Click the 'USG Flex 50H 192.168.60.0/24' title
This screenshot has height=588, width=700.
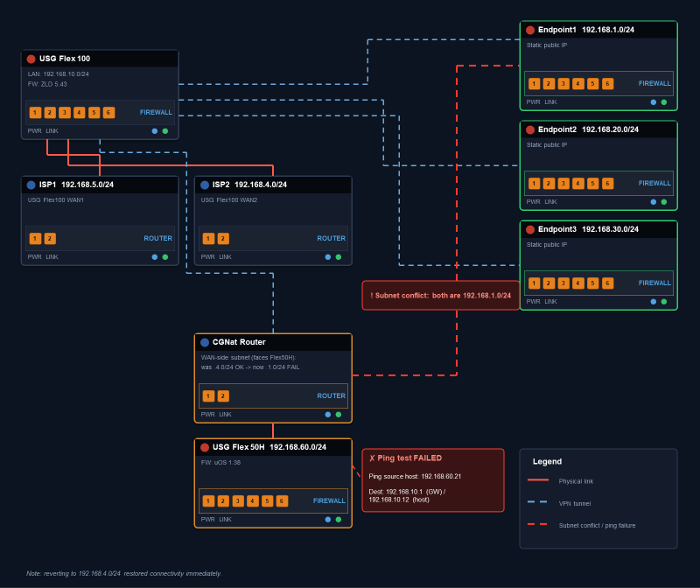269,447
